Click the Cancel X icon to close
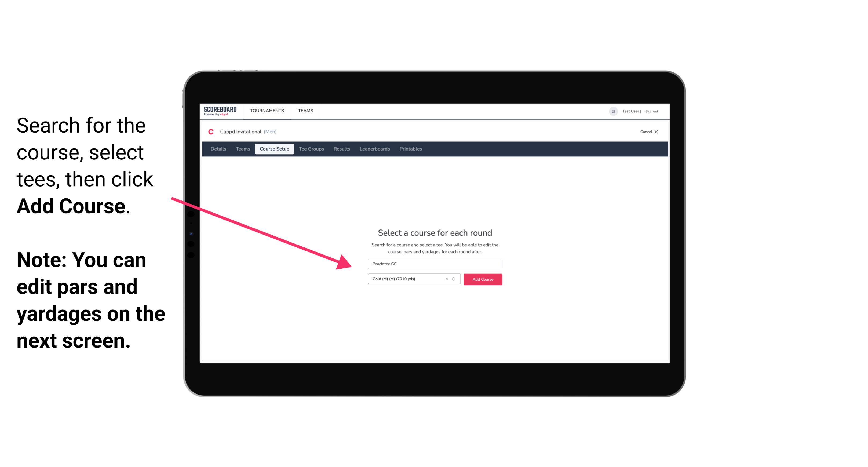The height and width of the screenshot is (467, 868). 655,131
